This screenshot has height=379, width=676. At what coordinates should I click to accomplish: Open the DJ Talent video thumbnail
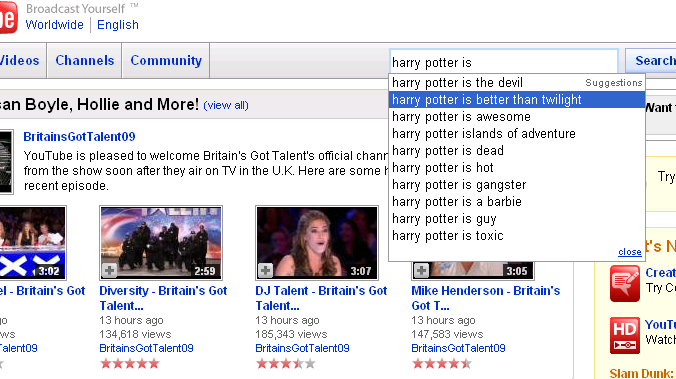317,243
